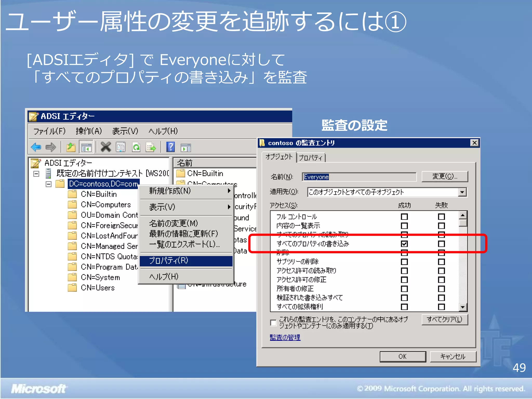The width and height of the screenshot is (532, 399).
Task: Open the 監査の管理 link
Action: pyautogui.click(x=285, y=337)
